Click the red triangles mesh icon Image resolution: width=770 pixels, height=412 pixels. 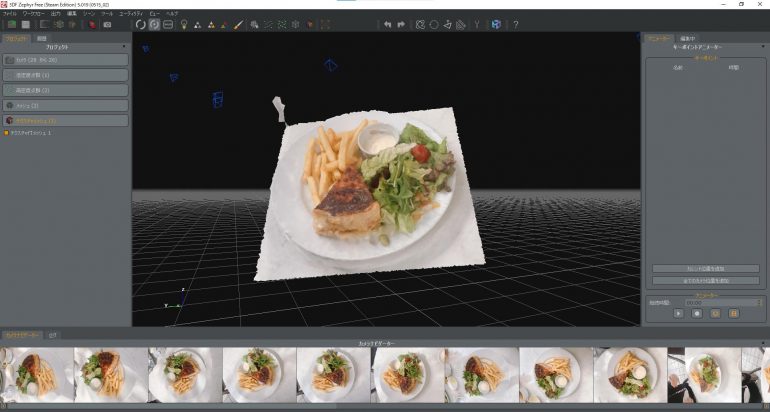tap(224, 25)
